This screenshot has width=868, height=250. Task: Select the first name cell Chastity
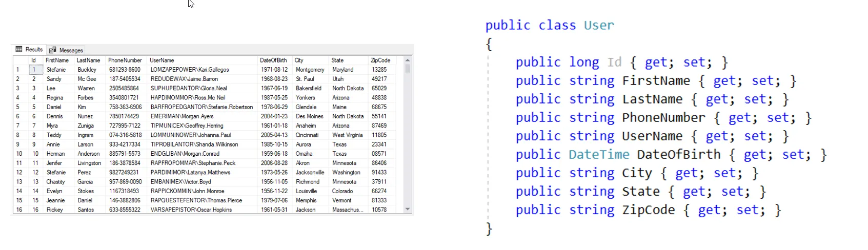[58, 182]
